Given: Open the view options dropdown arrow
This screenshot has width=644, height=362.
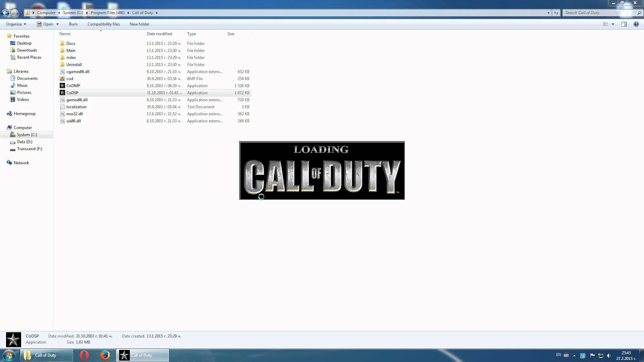Looking at the screenshot, I should (613, 24).
